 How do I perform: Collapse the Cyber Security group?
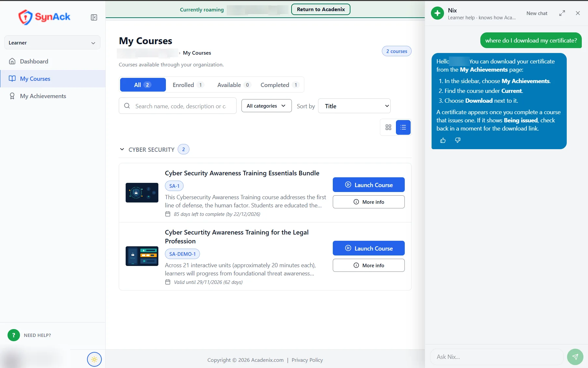[122, 149]
